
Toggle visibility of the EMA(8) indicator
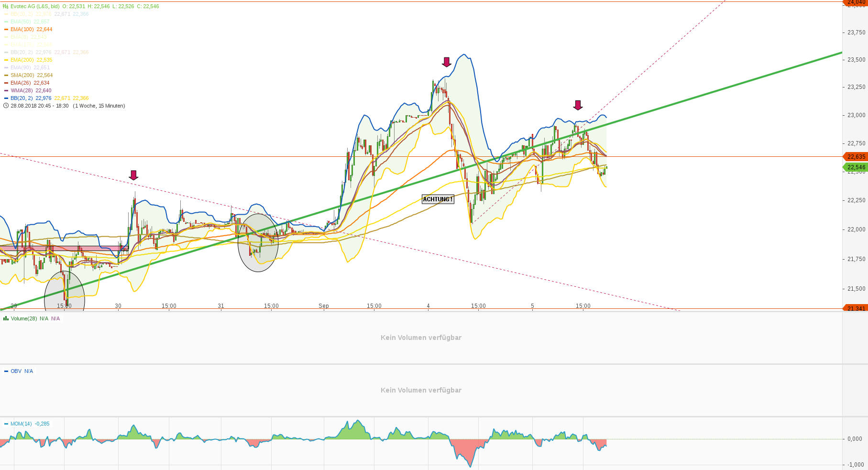(5, 37)
